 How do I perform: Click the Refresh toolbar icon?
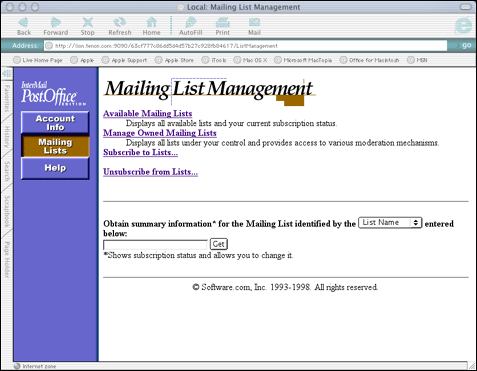[x=119, y=23]
